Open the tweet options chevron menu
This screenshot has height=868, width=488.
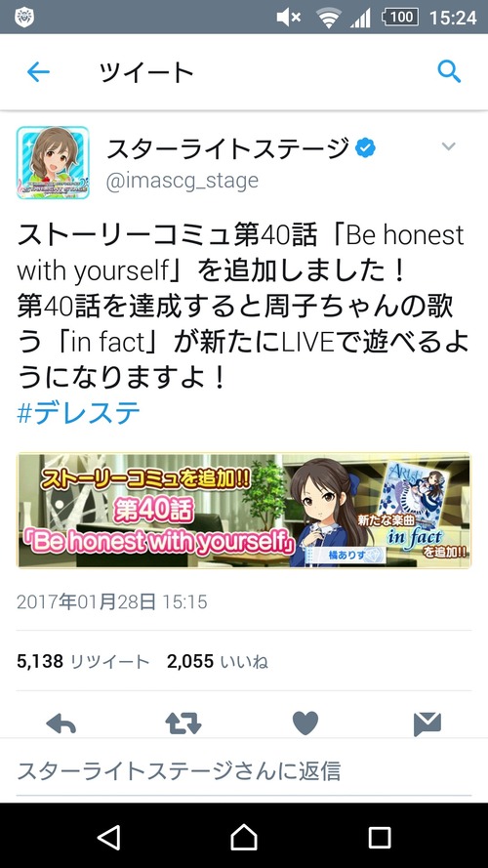[448, 146]
